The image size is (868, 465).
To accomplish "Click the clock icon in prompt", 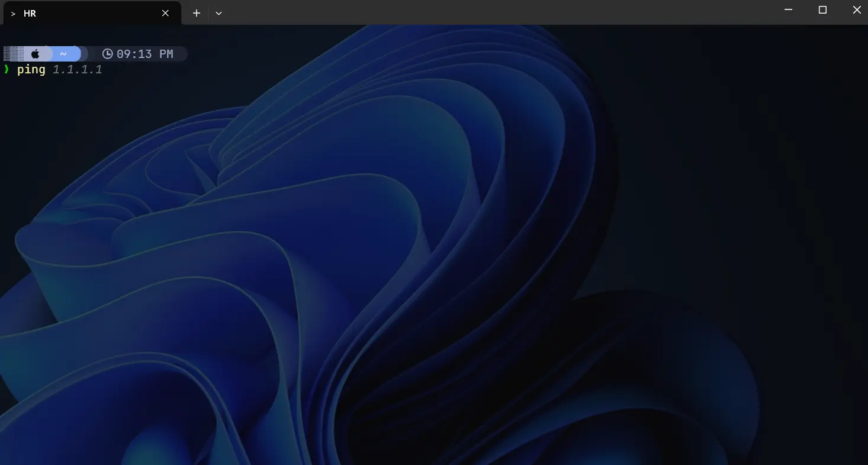I will click(107, 54).
